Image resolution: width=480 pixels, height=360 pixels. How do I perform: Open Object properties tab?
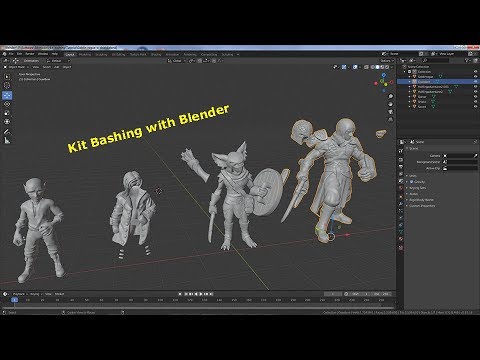401,197
